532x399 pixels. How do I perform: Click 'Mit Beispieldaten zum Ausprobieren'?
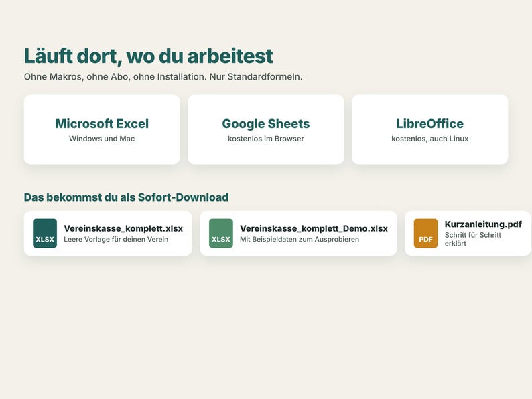tap(300, 239)
